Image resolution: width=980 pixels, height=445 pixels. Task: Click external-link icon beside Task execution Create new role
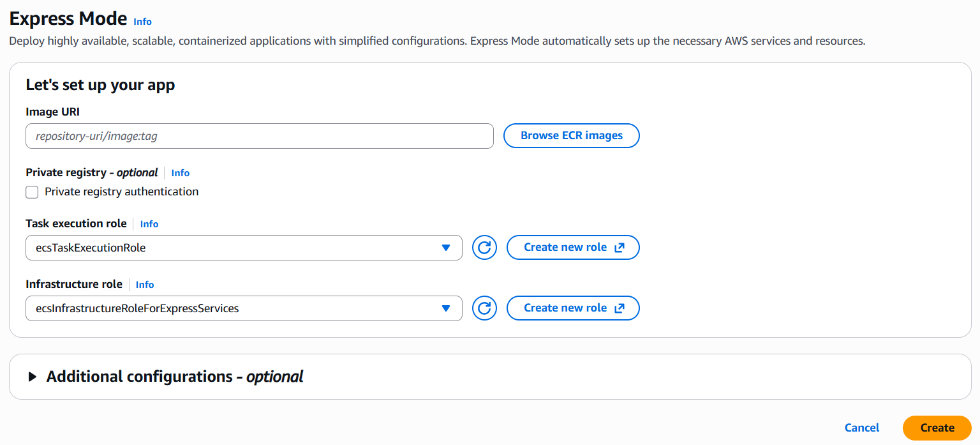tap(619, 248)
